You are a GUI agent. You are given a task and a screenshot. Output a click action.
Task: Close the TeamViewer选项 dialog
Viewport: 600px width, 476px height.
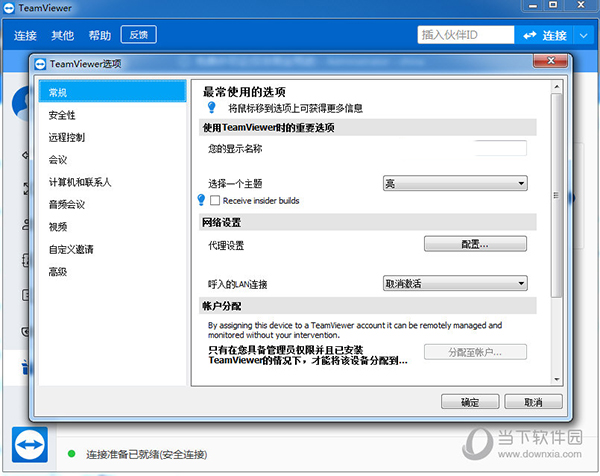pyautogui.click(x=551, y=60)
